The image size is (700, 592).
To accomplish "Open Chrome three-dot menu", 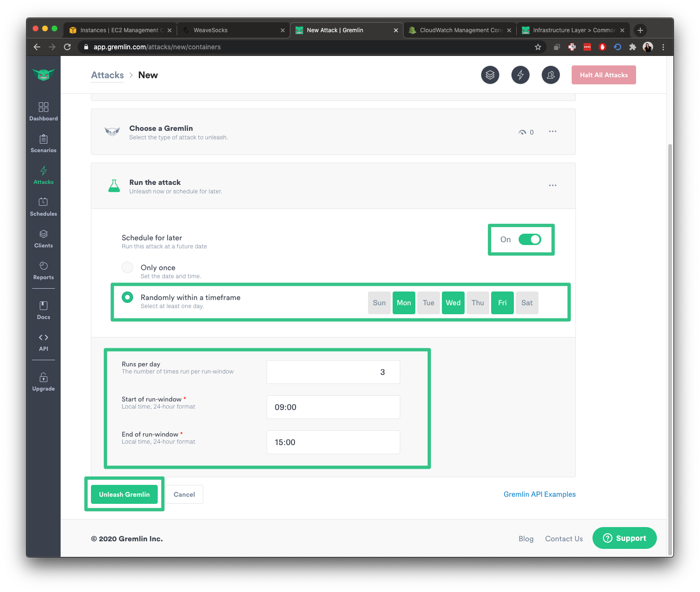I will (x=663, y=47).
